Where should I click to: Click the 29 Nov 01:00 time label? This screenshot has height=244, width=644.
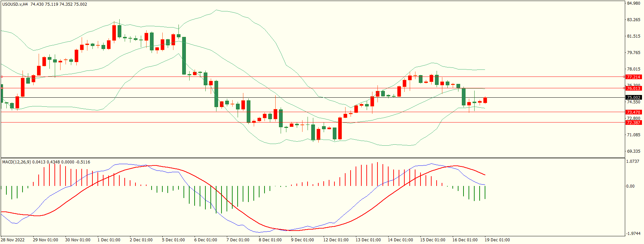(45, 240)
